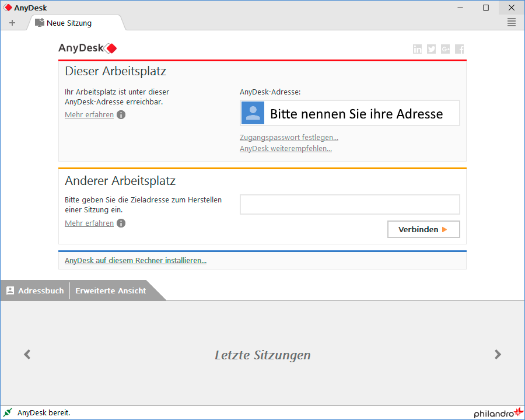The image size is (525, 420).
Task: Open the Google Plus social icon
Action: tap(446, 49)
